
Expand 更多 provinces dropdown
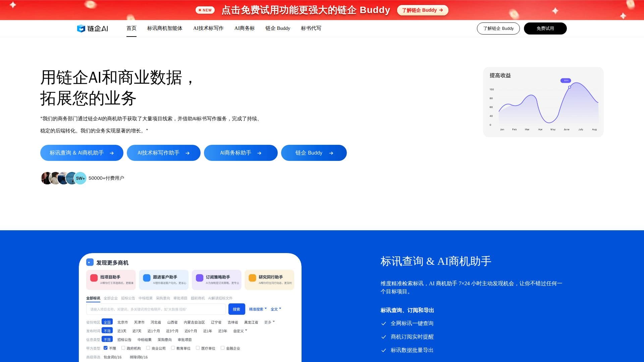(x=269, y=322)
